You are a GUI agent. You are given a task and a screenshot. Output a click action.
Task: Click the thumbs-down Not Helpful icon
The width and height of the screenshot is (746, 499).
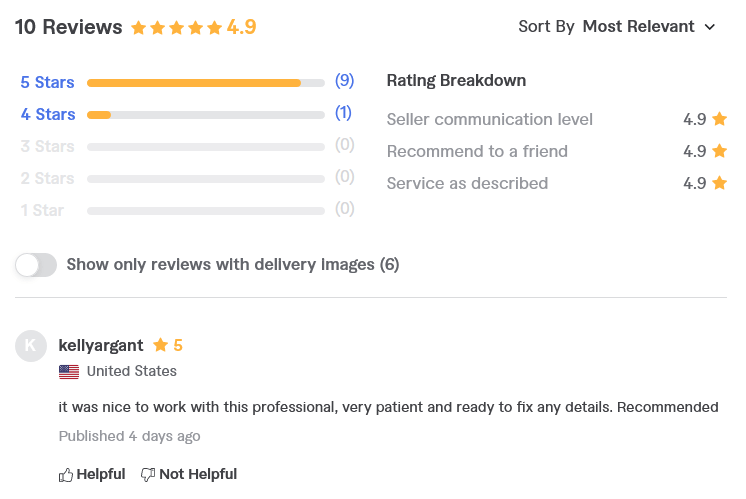point(148,474)
